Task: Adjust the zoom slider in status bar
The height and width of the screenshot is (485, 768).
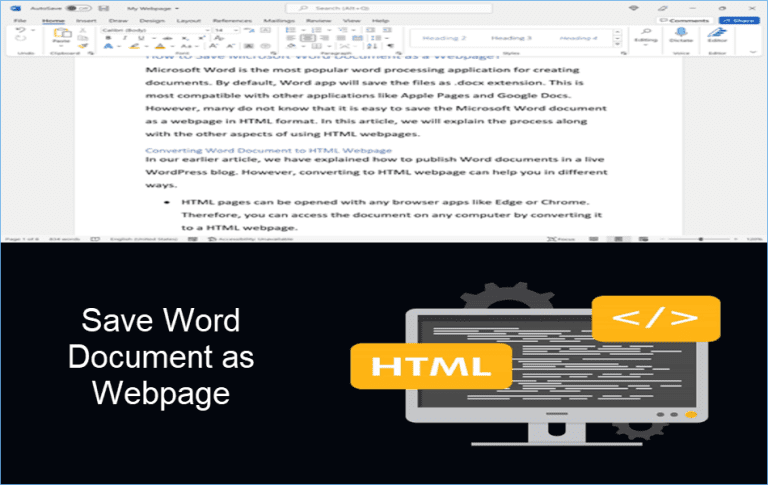Action: click(x=701, y=239)
